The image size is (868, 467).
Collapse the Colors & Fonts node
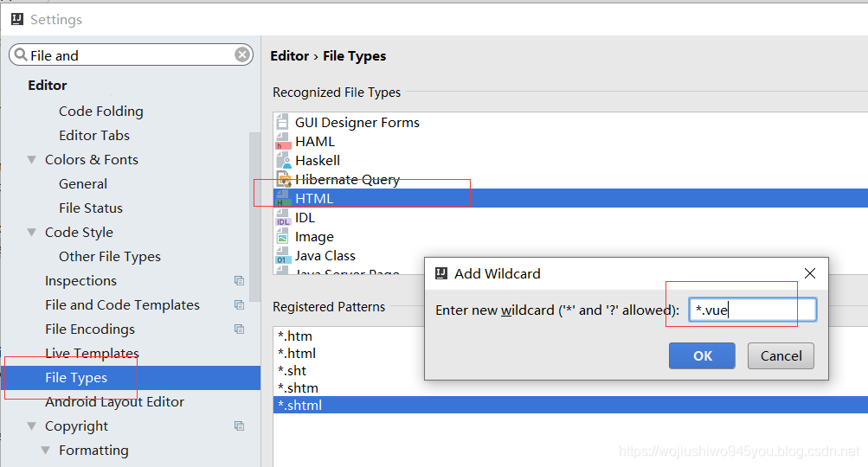pyautogui.click(x=31, y=160)
